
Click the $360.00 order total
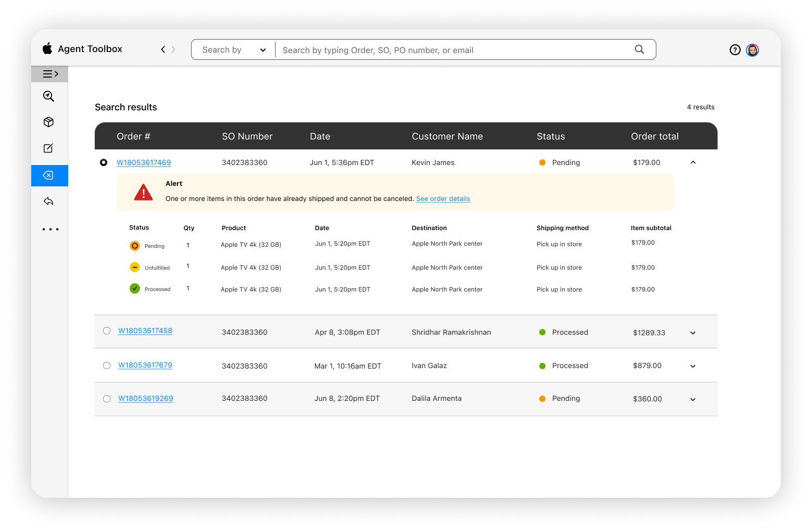(x=648, y=399)
